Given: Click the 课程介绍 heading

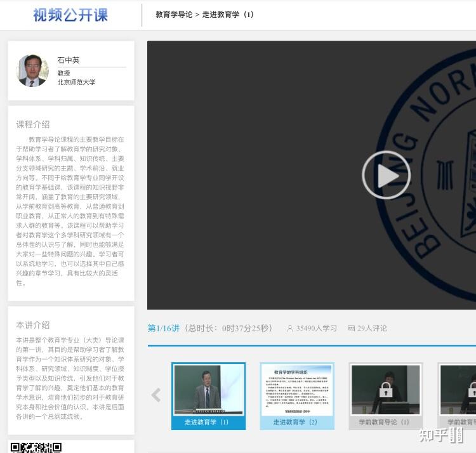Looking at the screenshot, I should tap(33, 124).
